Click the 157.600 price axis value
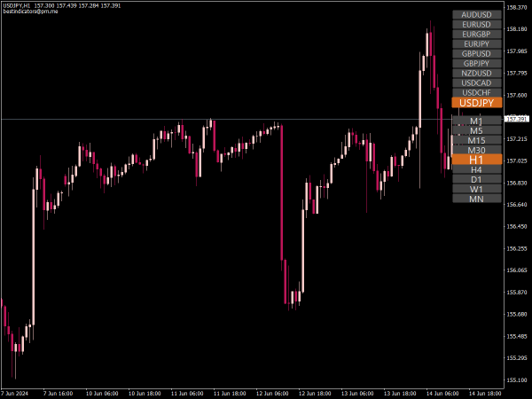This screenshot has width=532, height=399. pyautogui.click(x=516, y=96)
